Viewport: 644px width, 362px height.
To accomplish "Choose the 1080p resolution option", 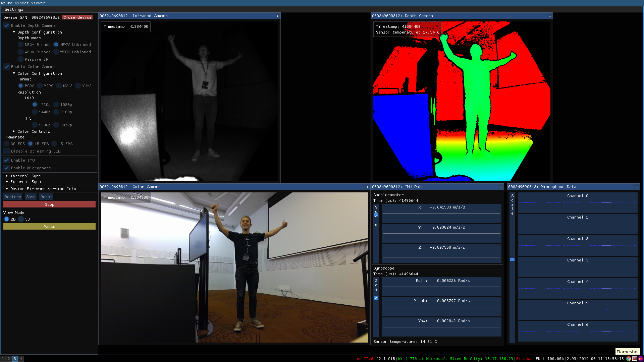I will [x=56, y=105].
